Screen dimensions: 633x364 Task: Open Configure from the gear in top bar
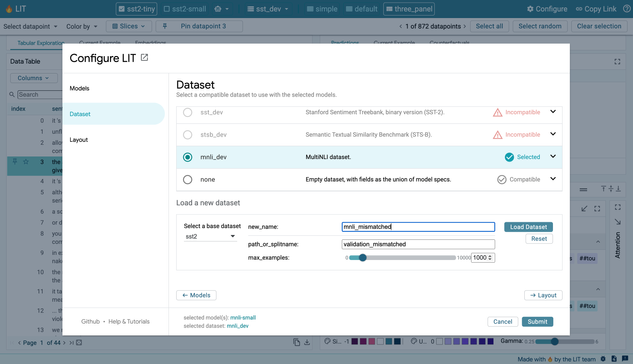click(x=547, y=9)
